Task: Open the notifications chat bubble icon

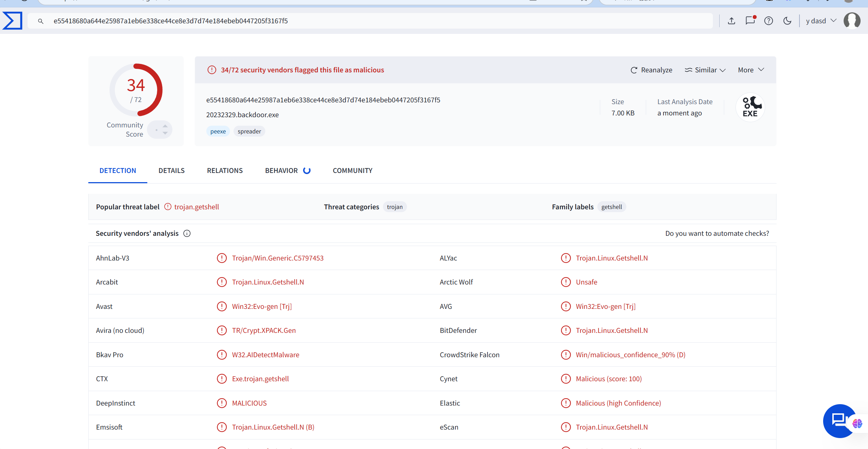Action: coord(750,20)
